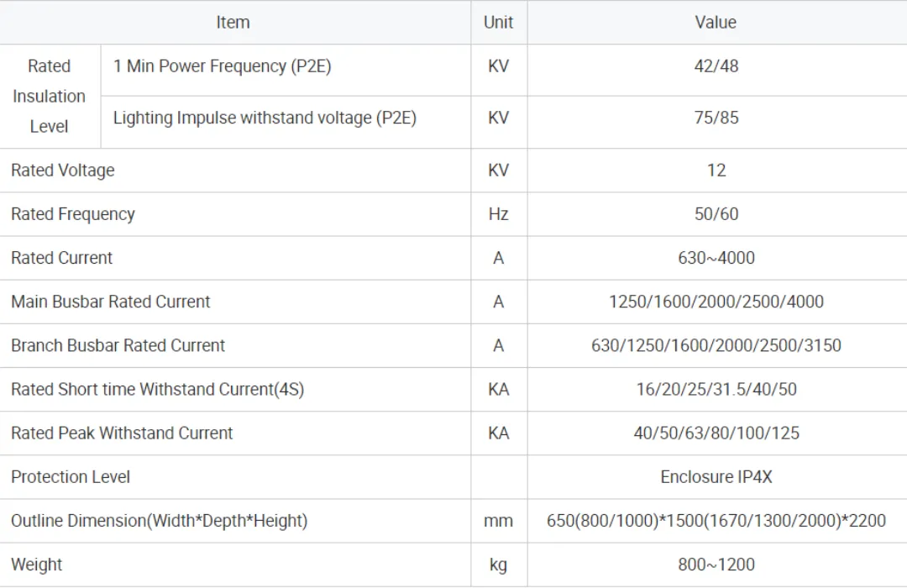Select the 630~4000 rated current value

tap(716, 258)
